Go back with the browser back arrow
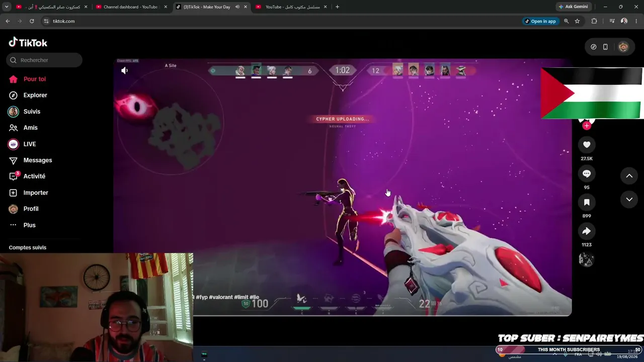Image resolution: width=644 pixels, height=362 pixels. 8,21
